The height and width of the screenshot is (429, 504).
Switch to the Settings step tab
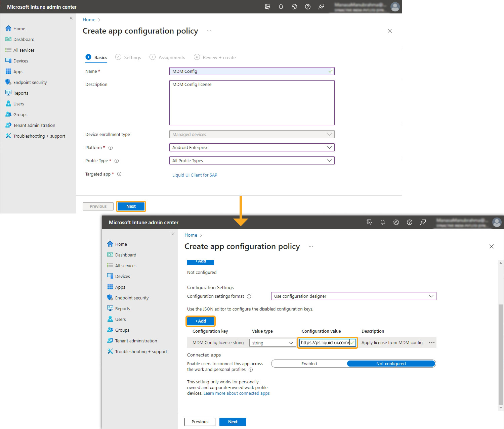128,57
